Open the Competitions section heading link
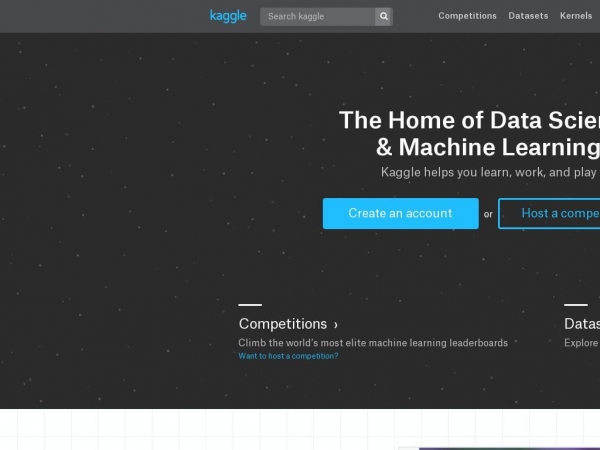The image size is (600, 450). pyautogui.click(x=283, y=324)
